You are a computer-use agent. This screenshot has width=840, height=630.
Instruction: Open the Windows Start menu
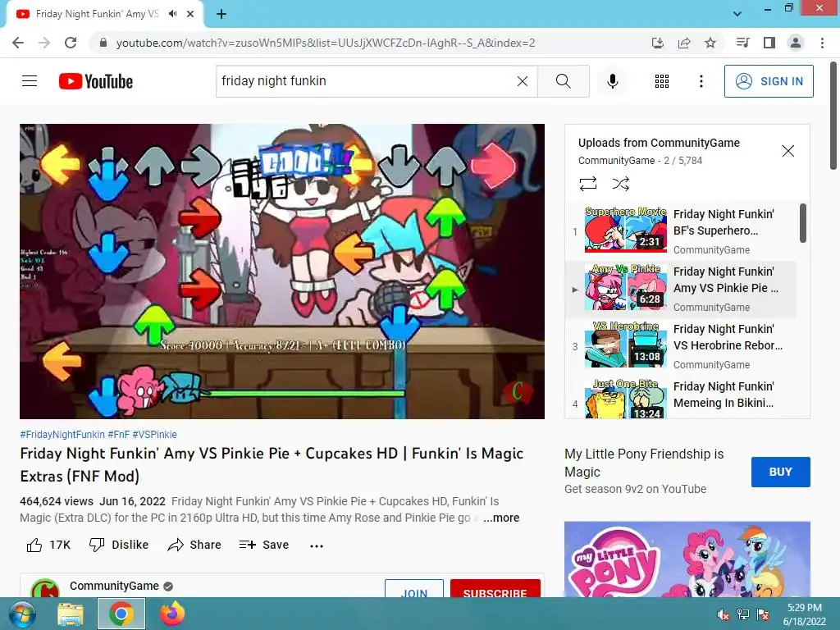click(x=22, y=614)
